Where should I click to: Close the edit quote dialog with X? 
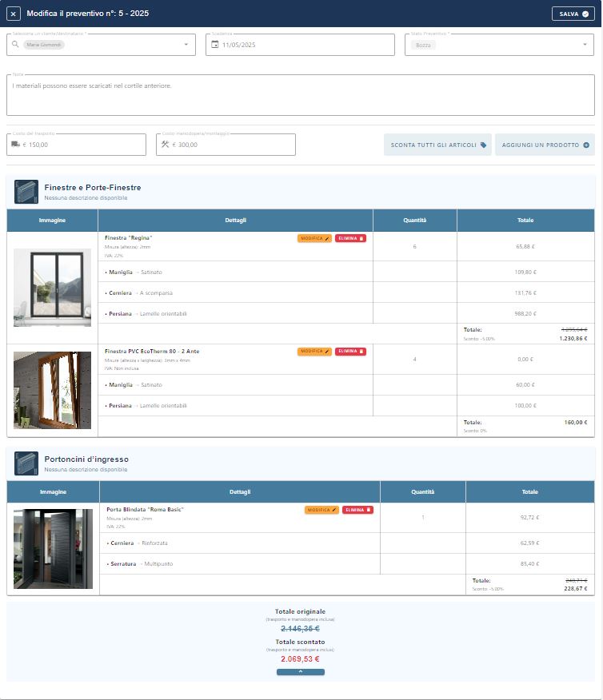click(x=14, y=14)
